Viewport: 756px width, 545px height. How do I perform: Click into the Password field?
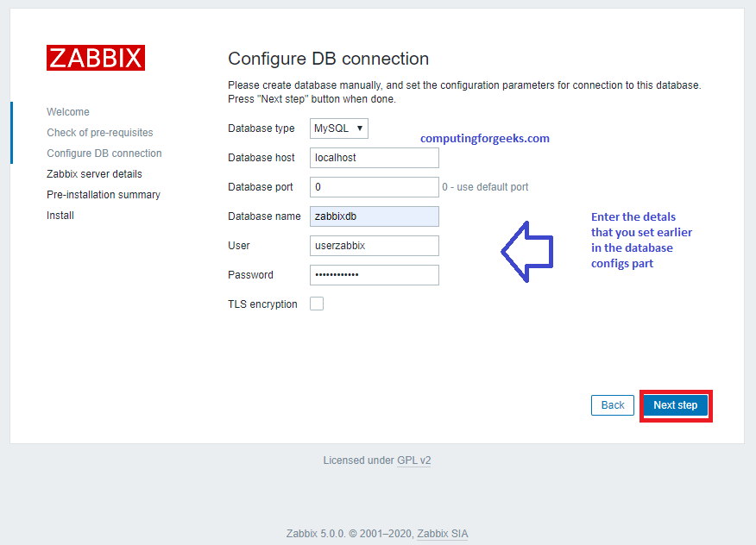[x=375, y=275]
